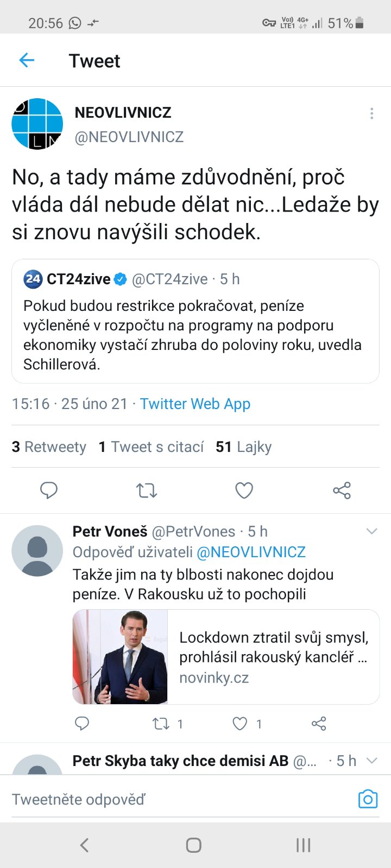Open the quoted CT24zive tweet
Screen dimensions: 391x868
(195, 321)
